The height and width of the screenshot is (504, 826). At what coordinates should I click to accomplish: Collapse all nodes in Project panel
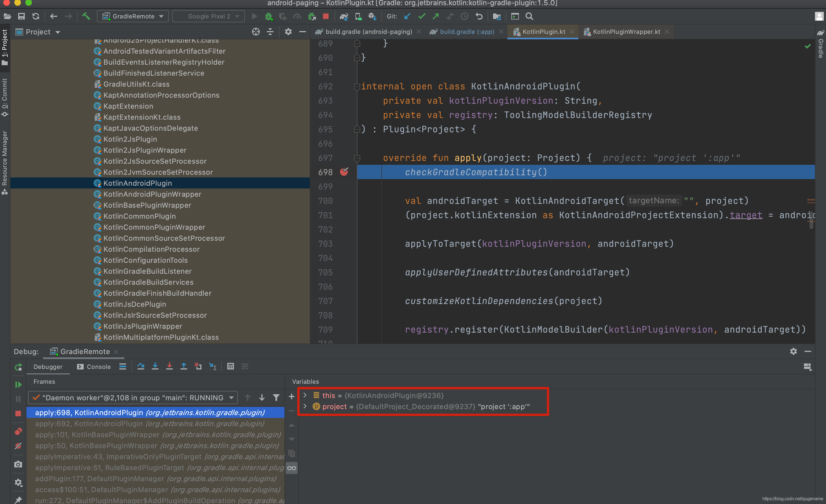tap(270, 32)
